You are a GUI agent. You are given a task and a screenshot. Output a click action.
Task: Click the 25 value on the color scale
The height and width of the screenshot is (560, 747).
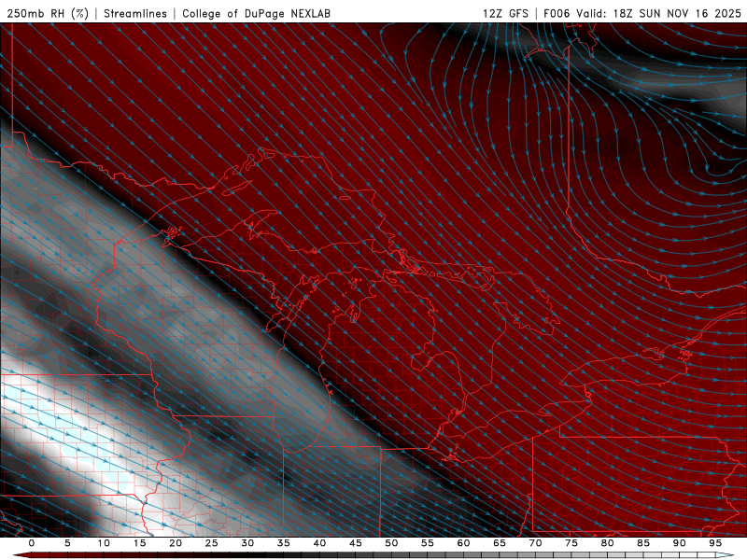211,543
